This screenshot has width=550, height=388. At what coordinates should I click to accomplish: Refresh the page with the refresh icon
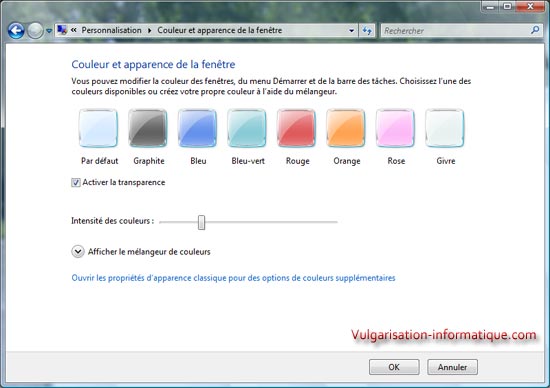pos(367,31)
